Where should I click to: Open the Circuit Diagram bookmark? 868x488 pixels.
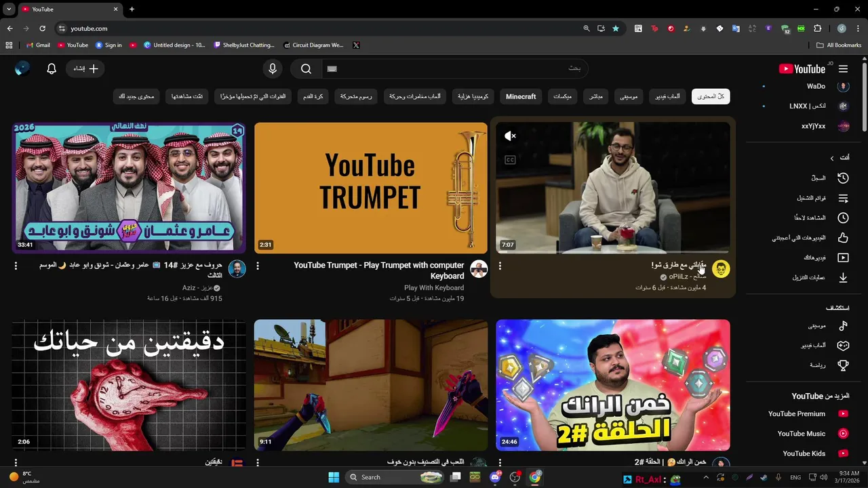(313, 45)
